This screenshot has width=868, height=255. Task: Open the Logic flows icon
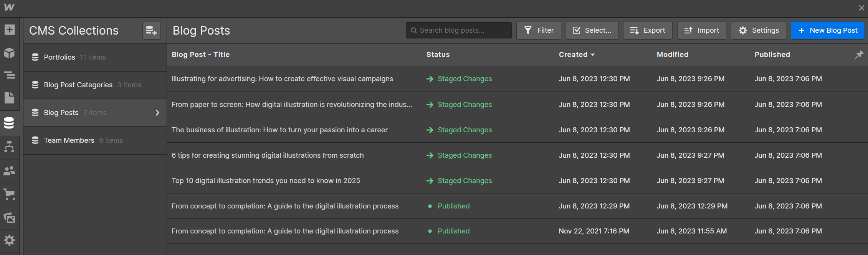(9, 147)
